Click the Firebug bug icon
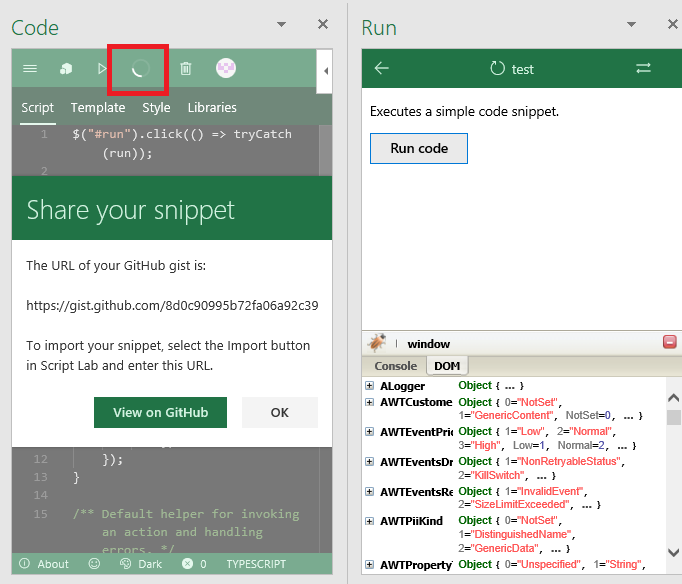682x584 pixels. point(376,343)
